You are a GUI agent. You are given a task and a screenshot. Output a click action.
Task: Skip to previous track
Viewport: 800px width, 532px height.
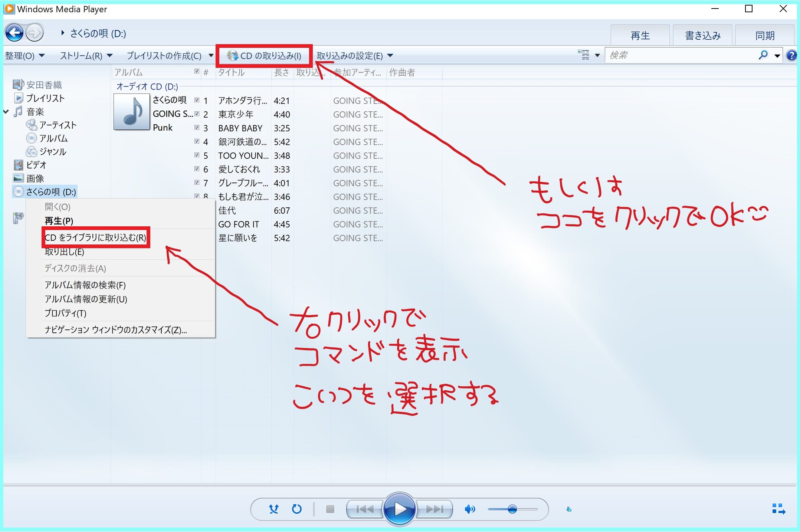tap(364, 509)
